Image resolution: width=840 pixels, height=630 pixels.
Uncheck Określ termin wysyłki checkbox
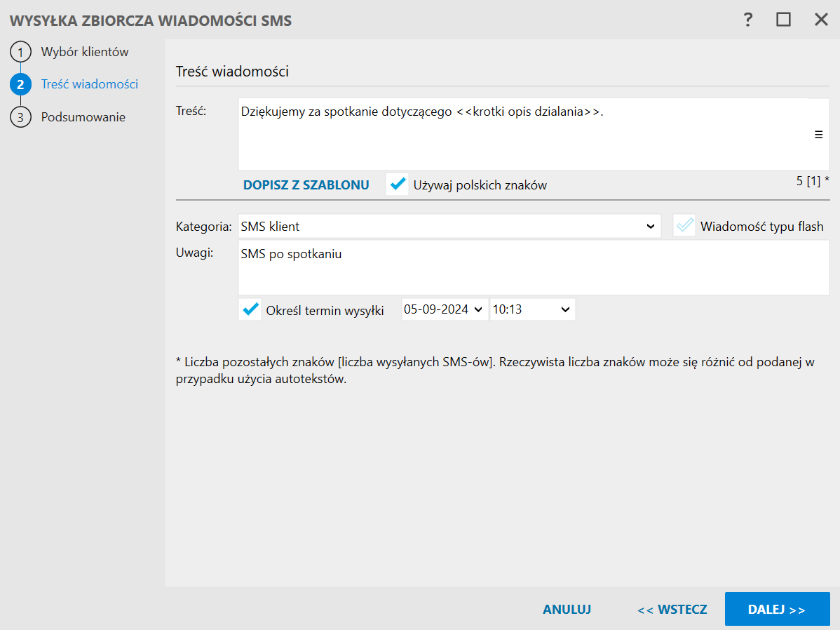click(x=250, y=309)
